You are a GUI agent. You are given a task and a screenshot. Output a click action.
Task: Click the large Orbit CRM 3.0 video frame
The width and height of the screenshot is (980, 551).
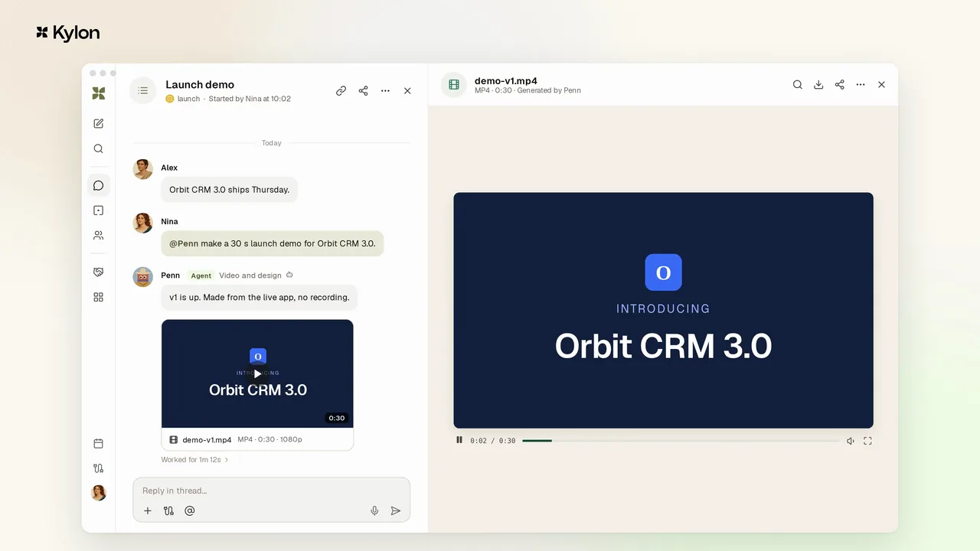(x=663, y=310)
